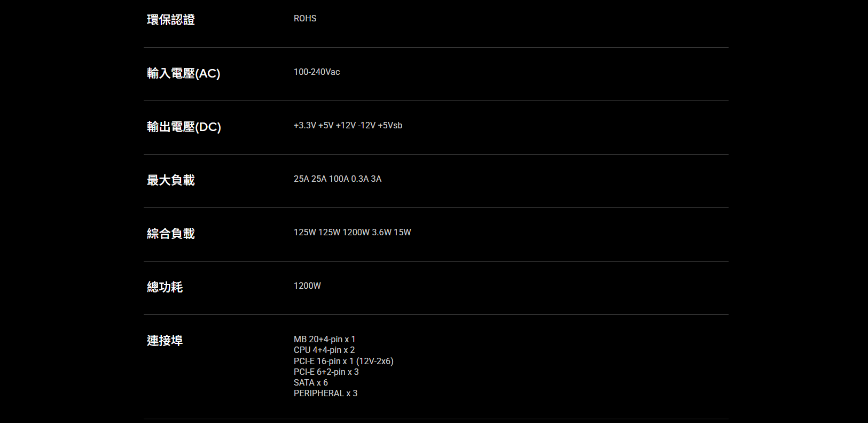Click the 最大負載 row label
This screenshot has height=423, width=868.
(x=171, y=180)
